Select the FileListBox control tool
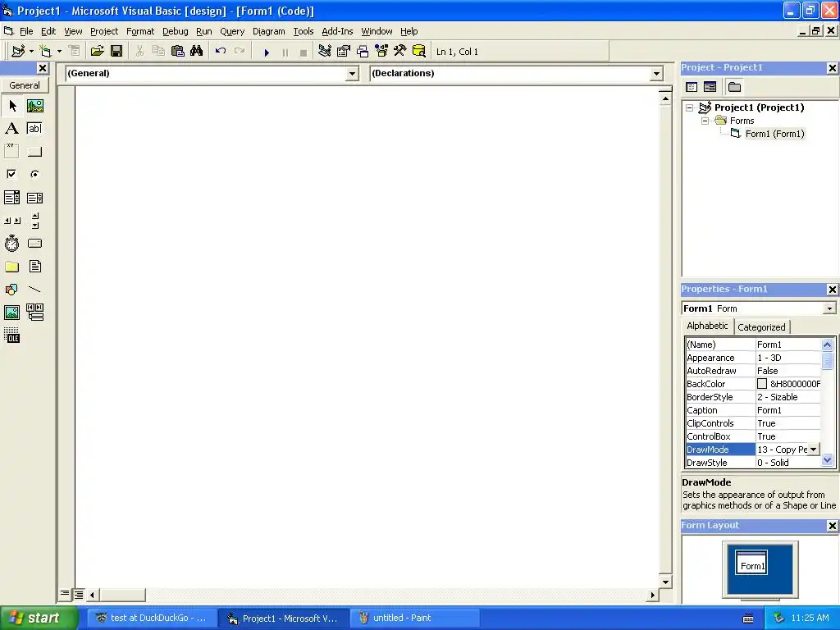840x630 pixels. point(35,267)
